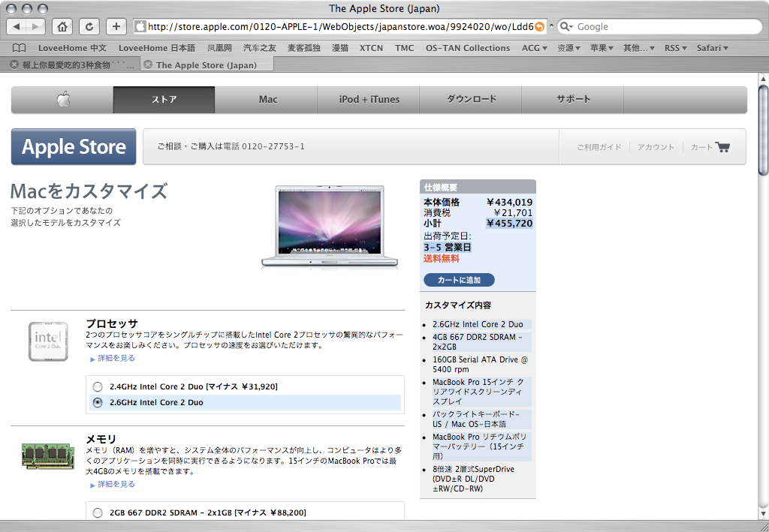The width and height of the screenshot is (769, 532).
Task: Click the orange RSS/loading icon in address bar
Action: (x=539, y=26)
